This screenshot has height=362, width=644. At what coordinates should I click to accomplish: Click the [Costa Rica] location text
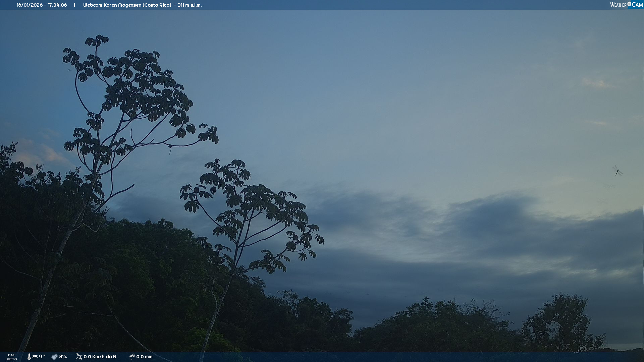pyautogui.click(x=157, y=5)
